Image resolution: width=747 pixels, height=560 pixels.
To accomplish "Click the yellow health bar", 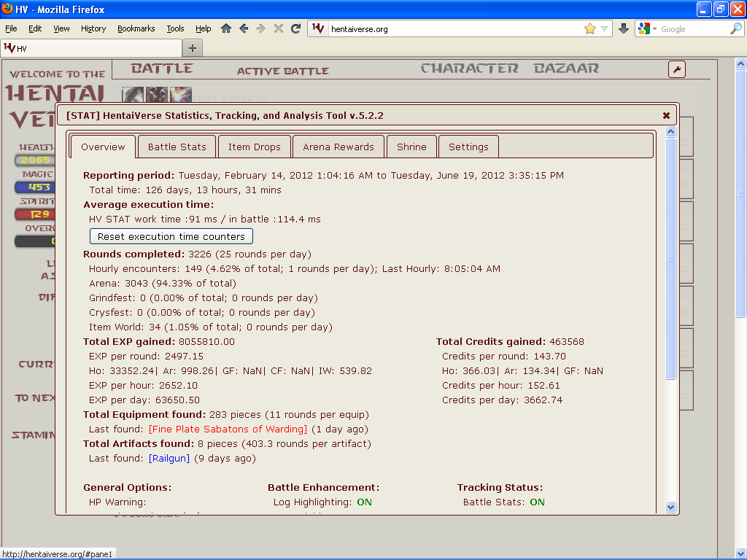I will point(33,160).
